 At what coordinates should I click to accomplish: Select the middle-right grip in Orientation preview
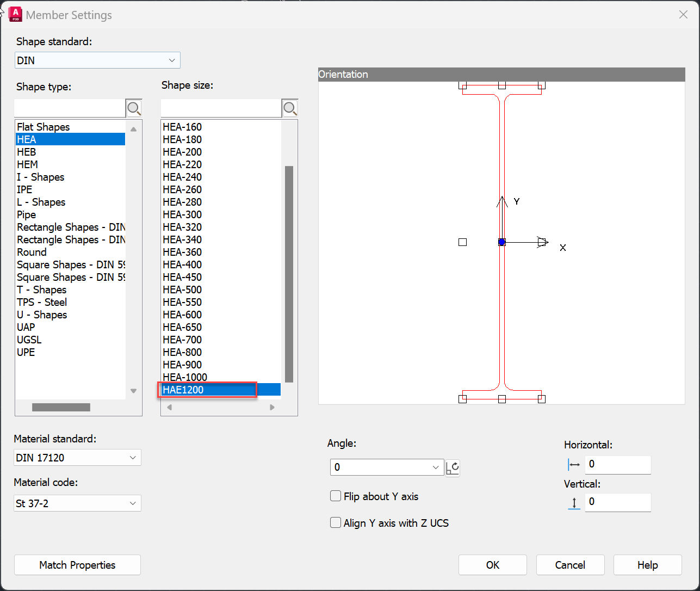(542, 242)
